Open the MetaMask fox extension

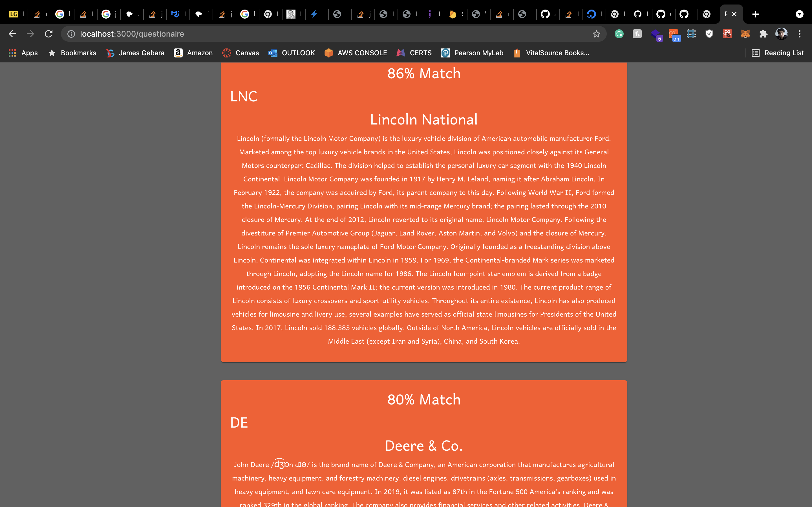tap(745, 34)
